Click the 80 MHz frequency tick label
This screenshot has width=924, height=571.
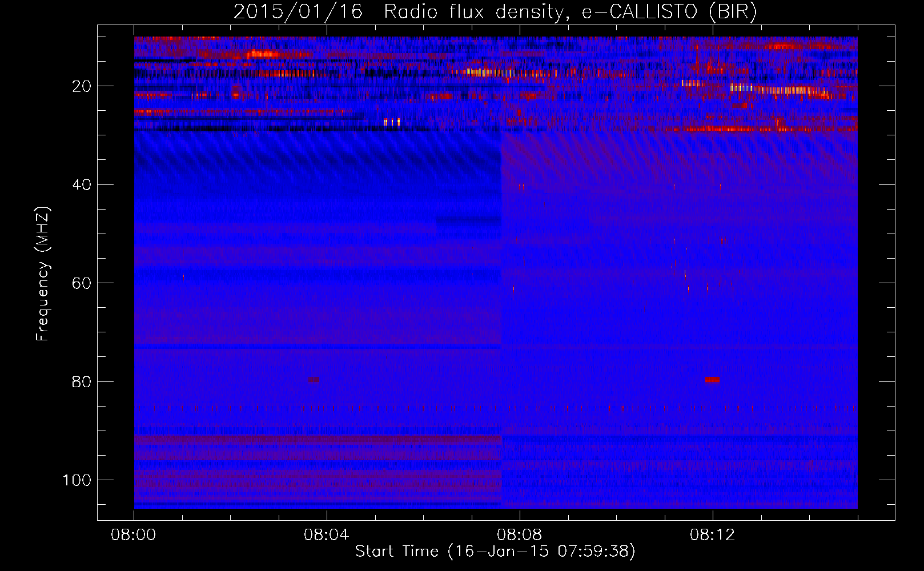[x=82, y=382]
